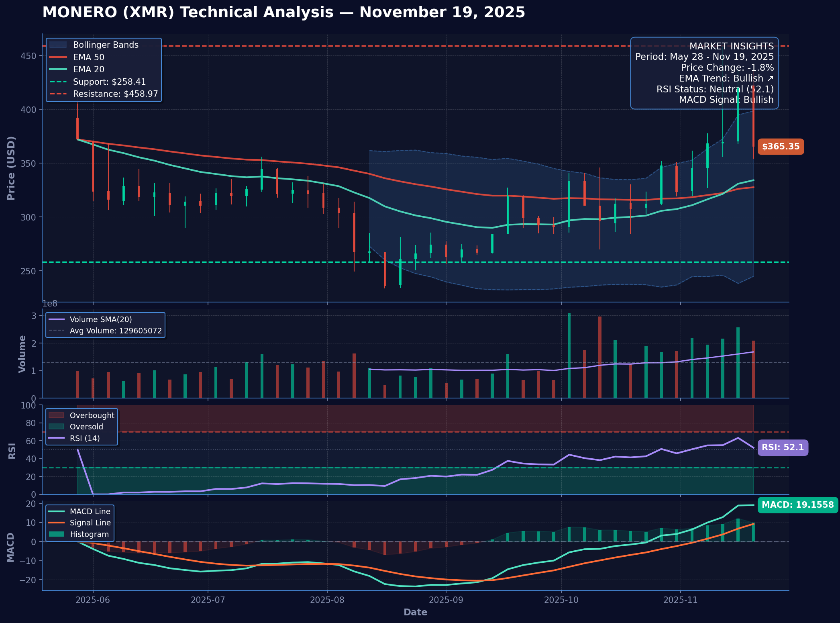Image resolution: width=840 pixels, height=623 pixels.
Task: Click the Signal Line legend entry
Action: [90, 523]
